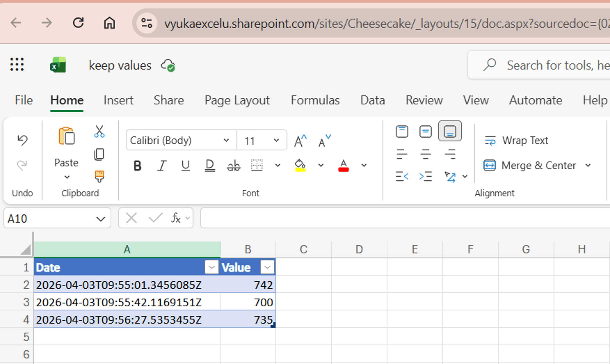Click the Copy icon in Clipboard
Image resolution: width=610 pixels, height=364 pixels.
[x=99, y=154]
